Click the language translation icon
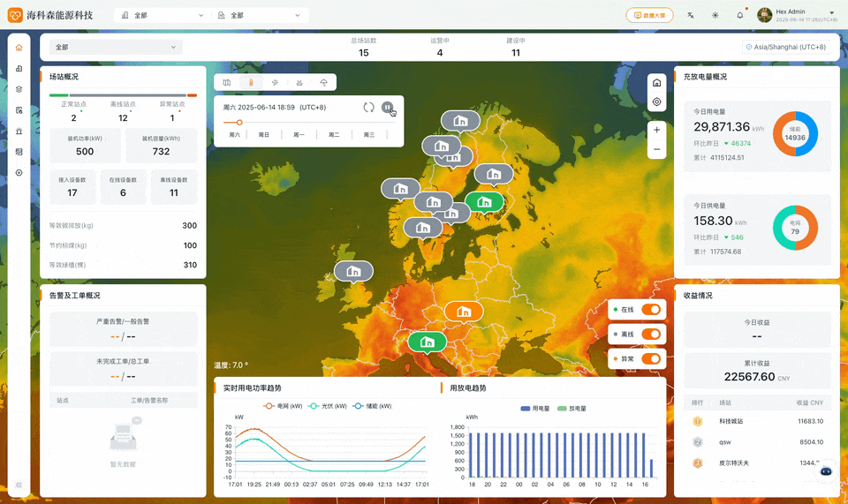The image size is (848, 504). [x=691, y=15]
